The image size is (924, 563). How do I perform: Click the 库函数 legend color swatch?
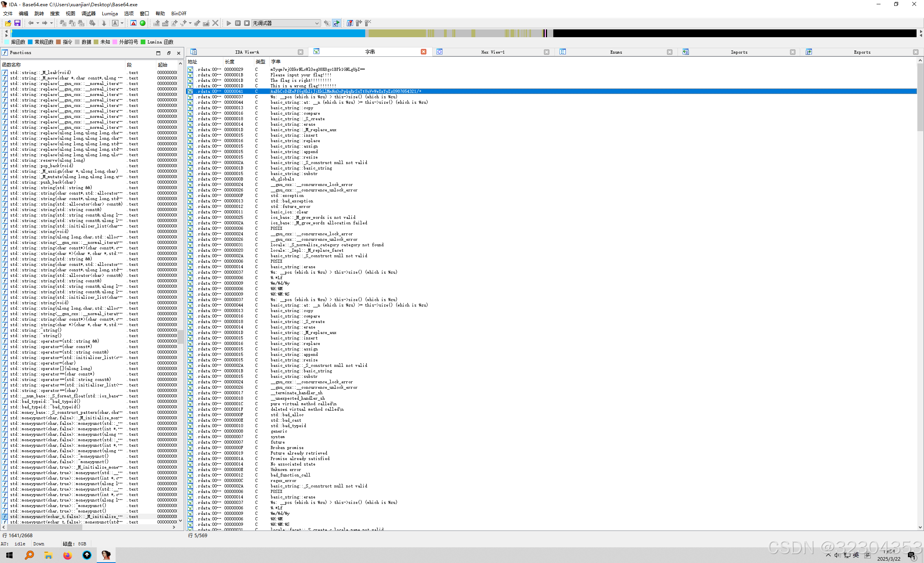[x=7, y=42]
